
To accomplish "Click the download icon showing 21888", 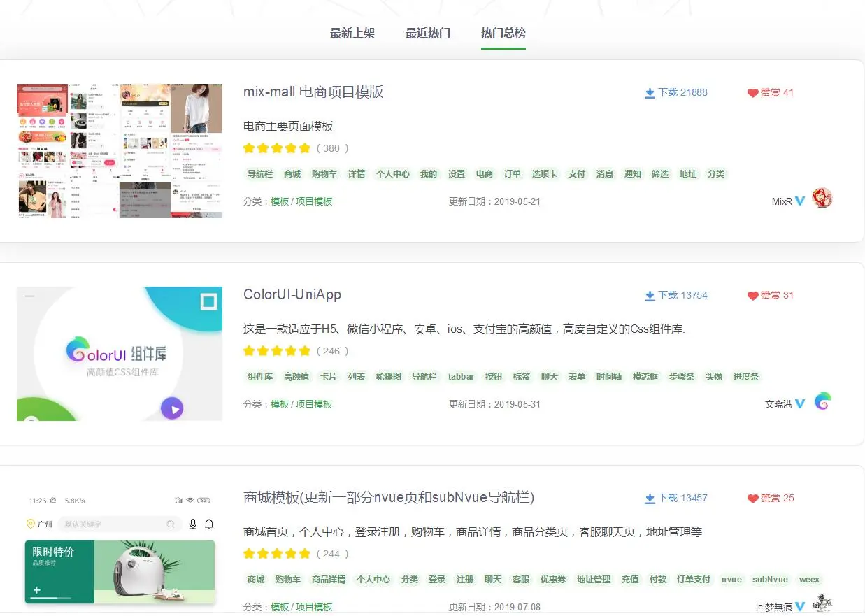I will click(x=650, y=93).
